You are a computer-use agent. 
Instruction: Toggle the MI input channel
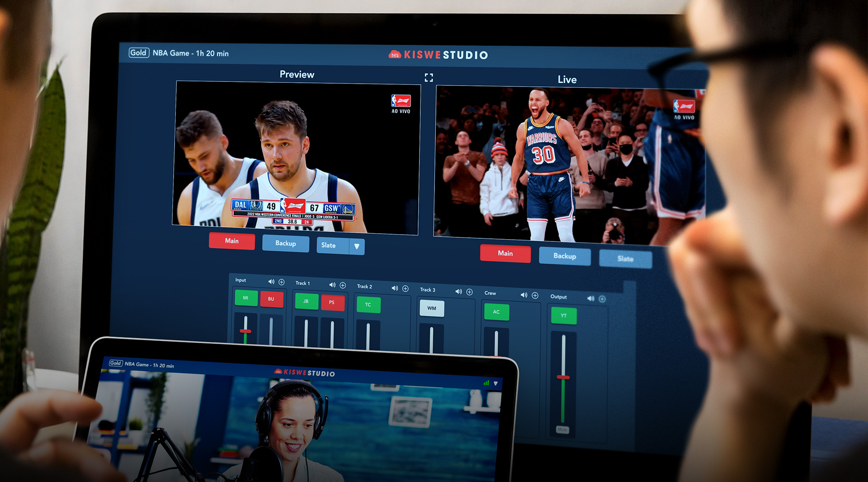[246, 298]
